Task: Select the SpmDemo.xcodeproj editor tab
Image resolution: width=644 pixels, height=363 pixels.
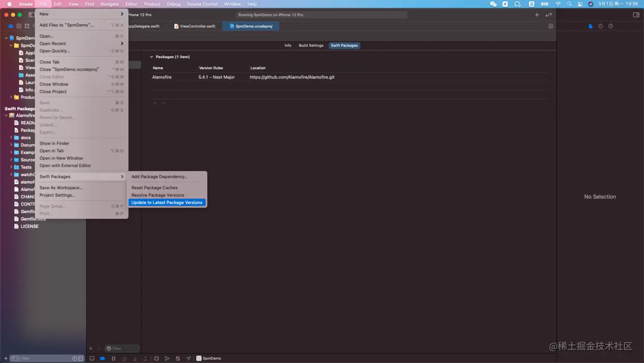Action: (251, 26)
